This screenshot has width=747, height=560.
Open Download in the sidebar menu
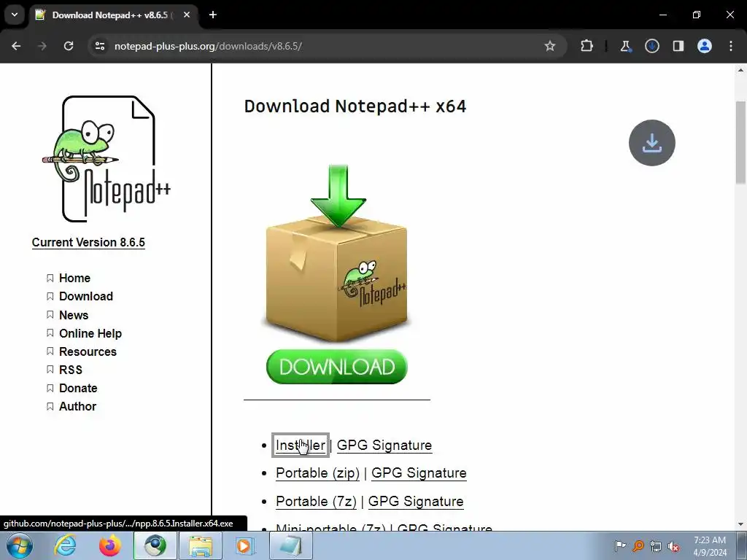[86, 296]
